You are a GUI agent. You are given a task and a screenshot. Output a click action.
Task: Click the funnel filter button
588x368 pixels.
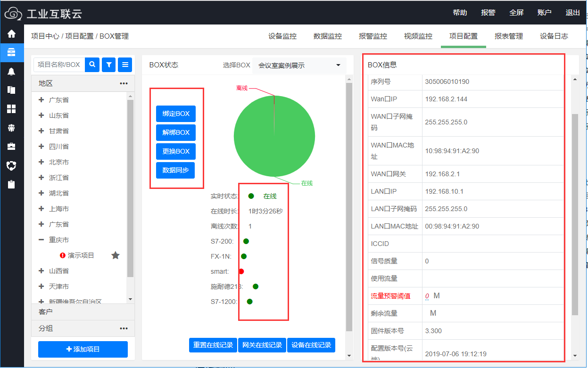109,65
